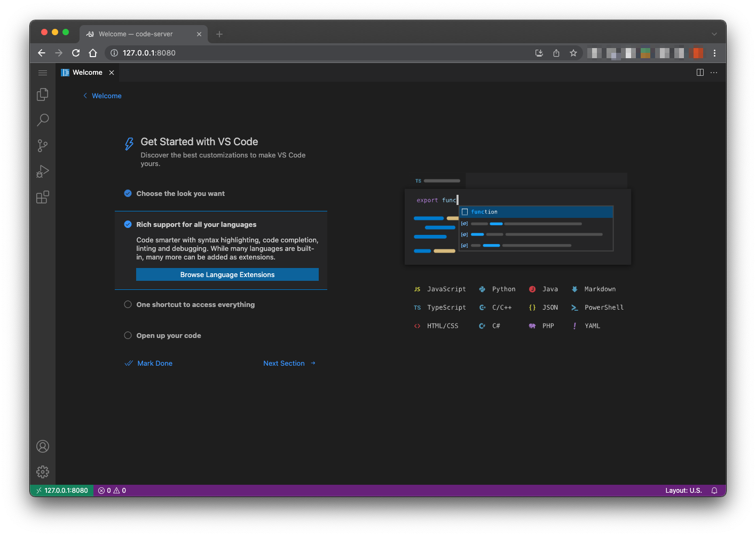Go to the browser home page
The image size is (756, 536).
click(x=93, y=53)
